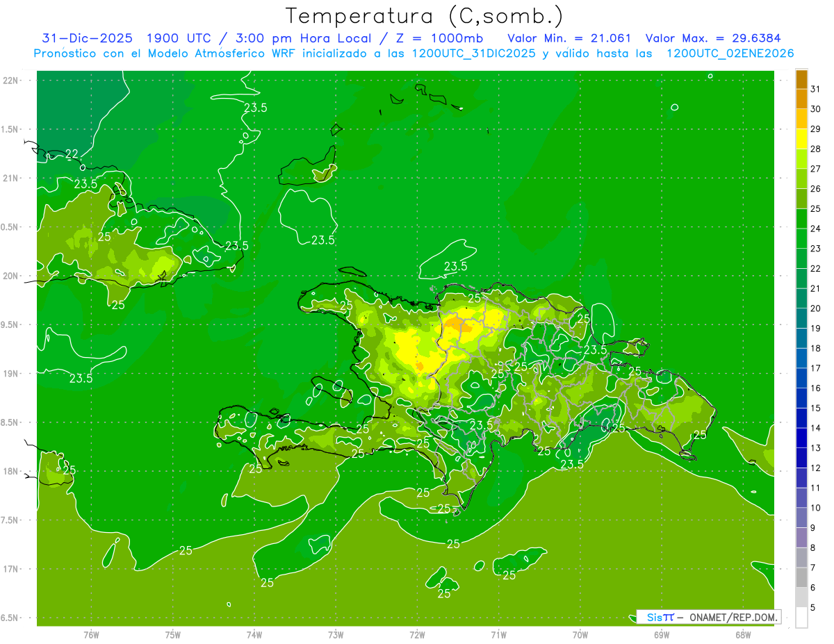Viewport: 834px width, 644px height.
Task: Click the '72W' longitude axis label
Action: (x=417, y=634)
